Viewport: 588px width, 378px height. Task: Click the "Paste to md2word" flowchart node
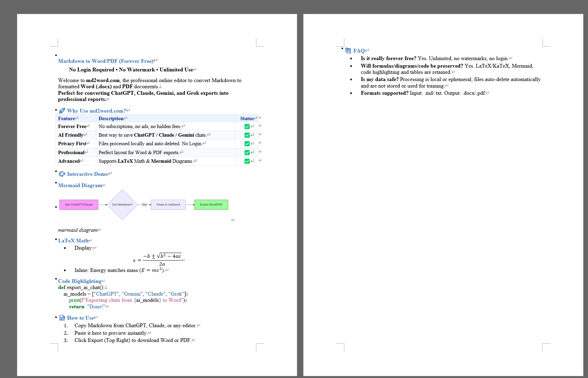(x=168, y=205)
